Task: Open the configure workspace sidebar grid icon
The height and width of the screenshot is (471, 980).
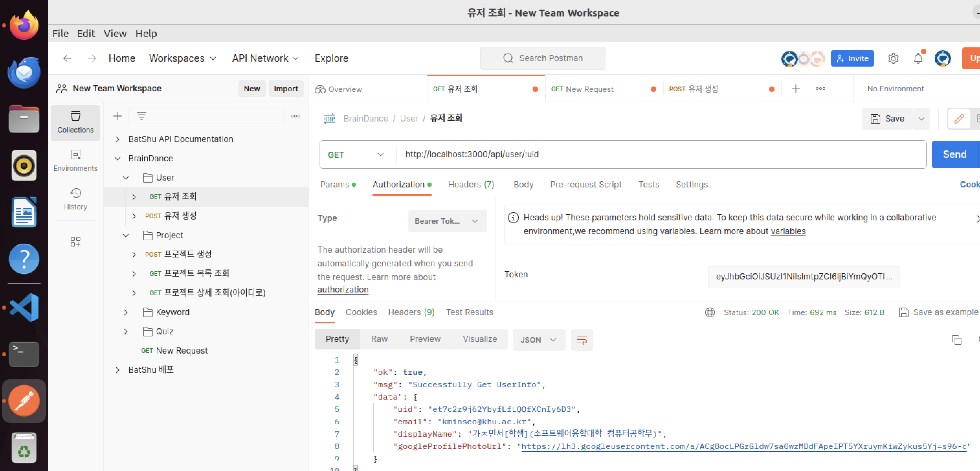Action: [75, 241]
